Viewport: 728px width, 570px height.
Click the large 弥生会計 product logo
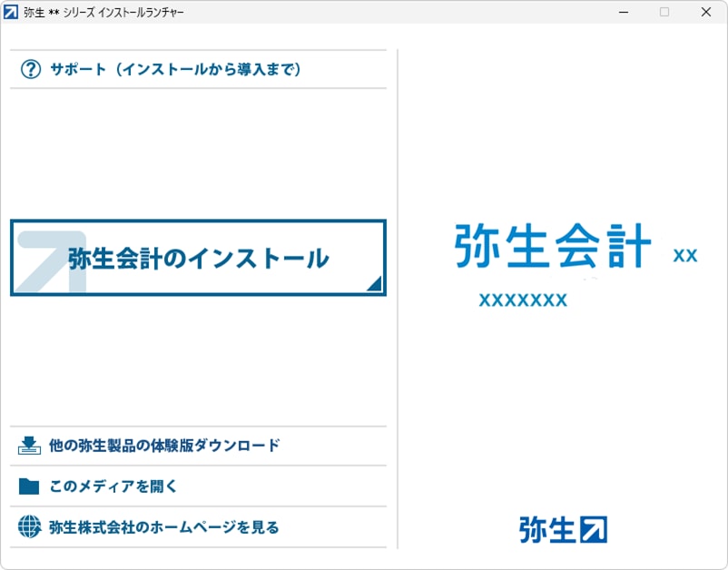click(x=552, y=245)
